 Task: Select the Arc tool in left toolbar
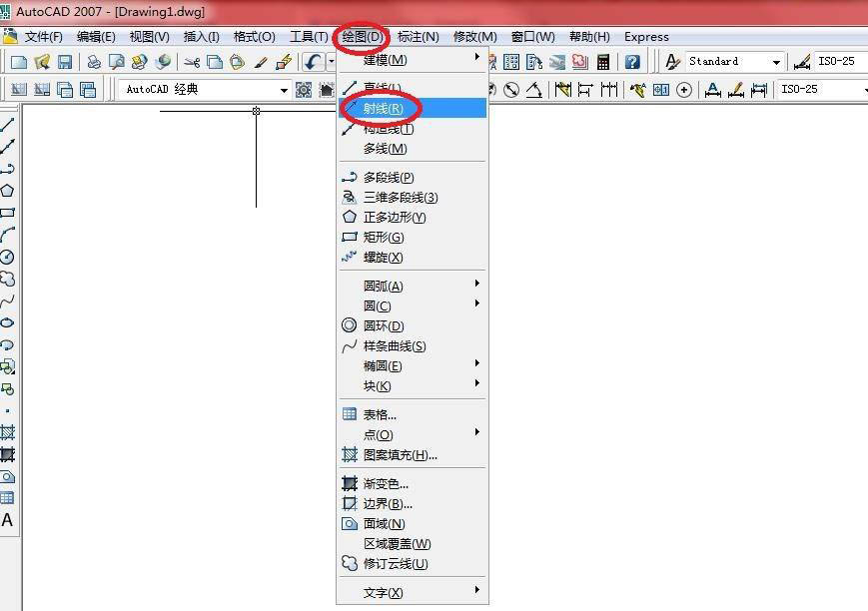(x=7, y=235)
